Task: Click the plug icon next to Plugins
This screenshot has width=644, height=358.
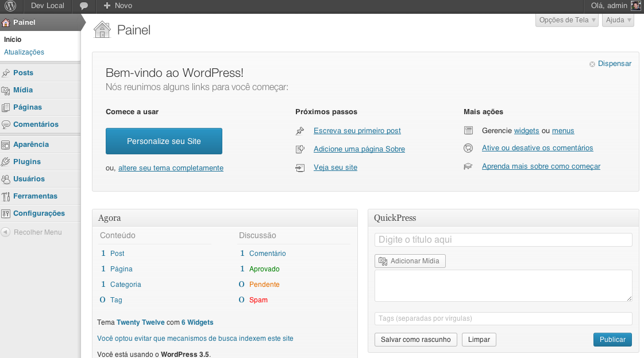Action: point(6,162)
